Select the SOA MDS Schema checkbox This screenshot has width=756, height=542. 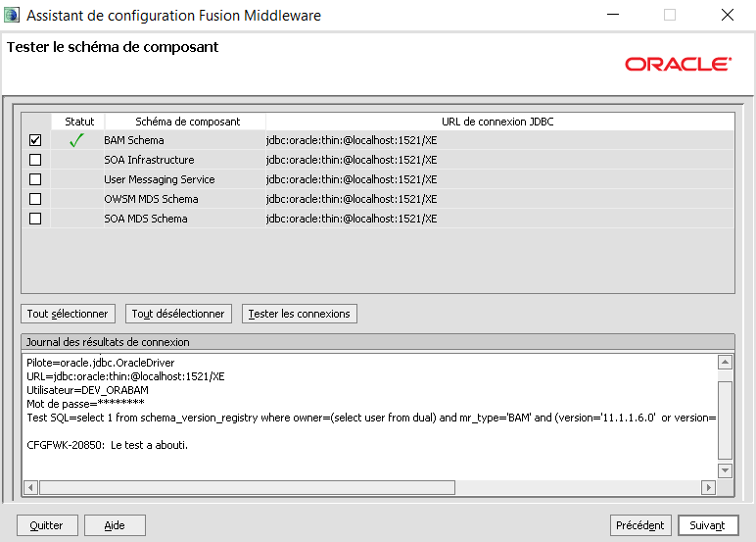coord(35,219)
